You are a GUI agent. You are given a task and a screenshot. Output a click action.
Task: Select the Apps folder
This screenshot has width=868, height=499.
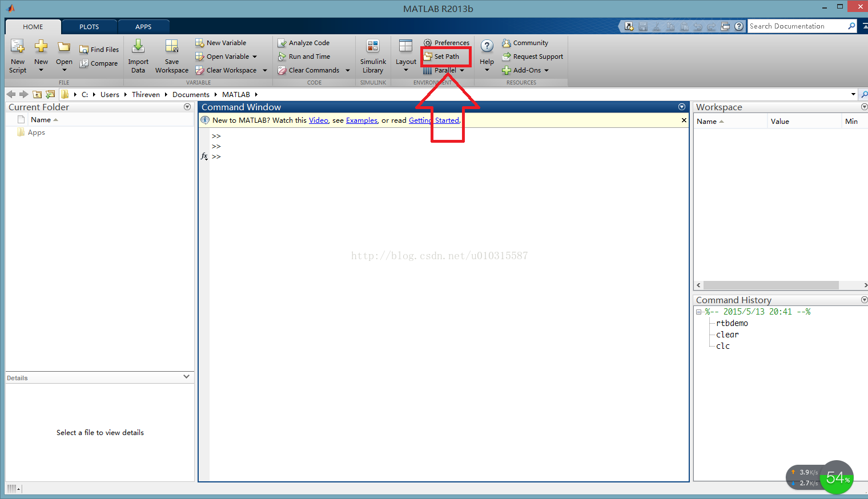[x=37, y=132]
